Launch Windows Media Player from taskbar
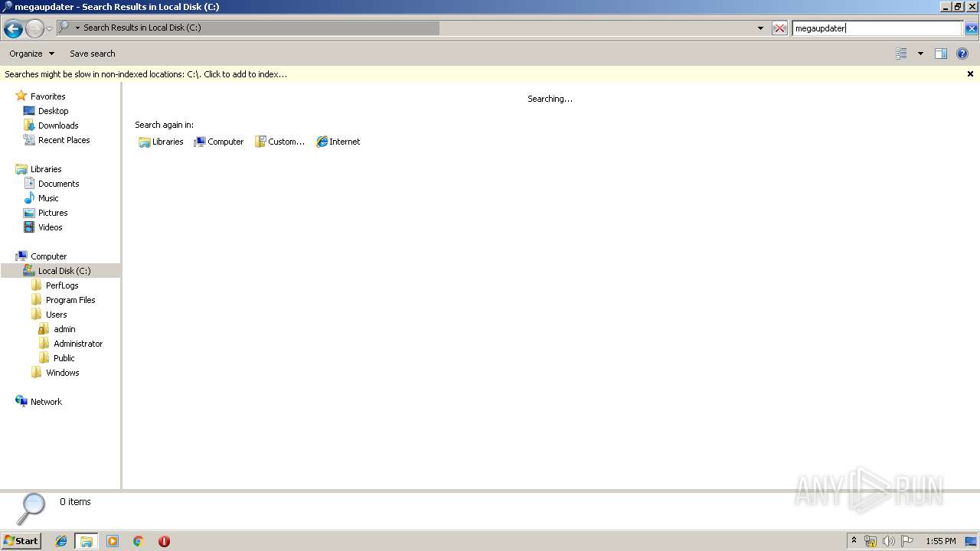This screenshot has width=980, height=551. click(113, 541)
